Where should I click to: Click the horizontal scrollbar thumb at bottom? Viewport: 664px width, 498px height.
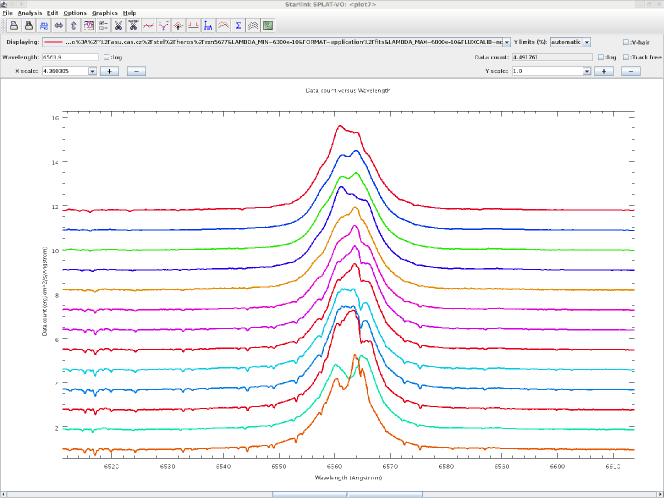point(347,495)
